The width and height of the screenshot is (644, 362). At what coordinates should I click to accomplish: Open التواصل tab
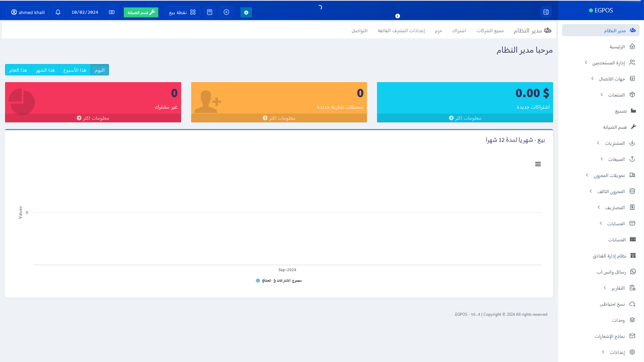point(359,31)
